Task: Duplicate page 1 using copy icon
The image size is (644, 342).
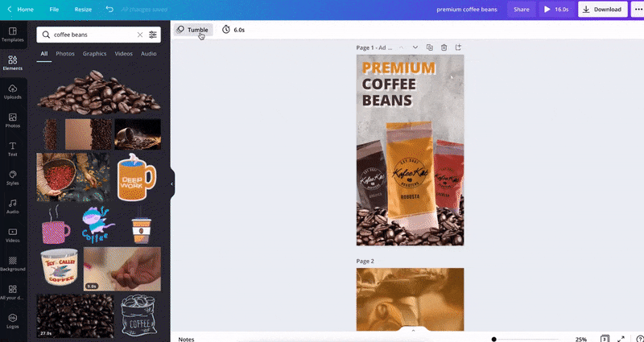Action: pyautogui.click(x=430, y=47)
